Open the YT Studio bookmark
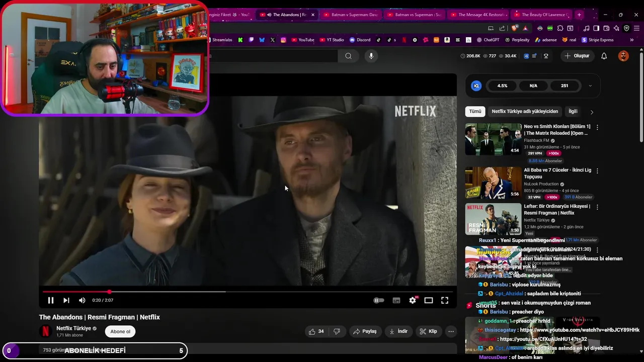Image resolution: width=644 pixels, height=362 pixels. [332, 40]
